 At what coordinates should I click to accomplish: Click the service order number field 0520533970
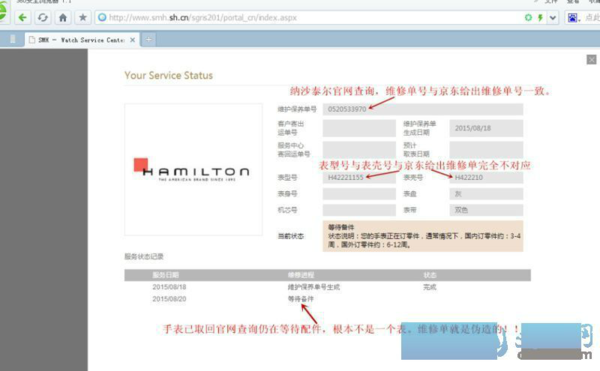pos(423,109)
